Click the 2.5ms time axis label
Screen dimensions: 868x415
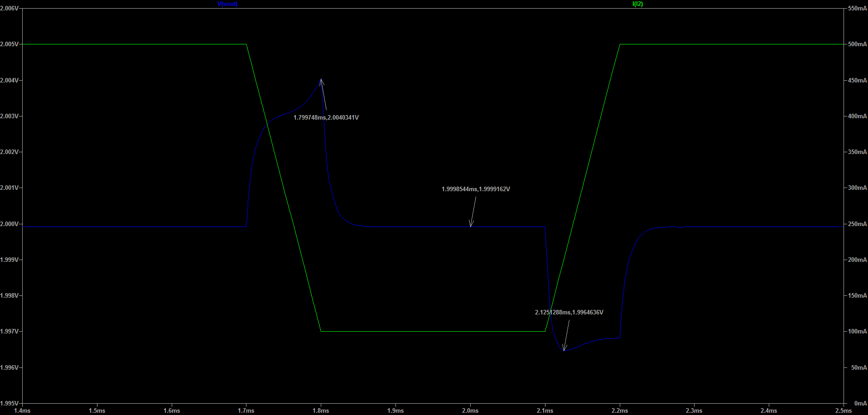pos(844,411)
